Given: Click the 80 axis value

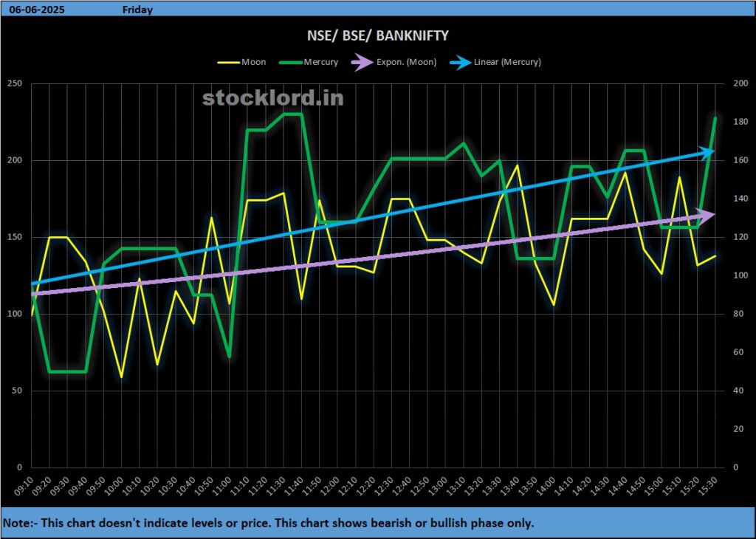Looking at the screenshot, I should tap(738, 314).
